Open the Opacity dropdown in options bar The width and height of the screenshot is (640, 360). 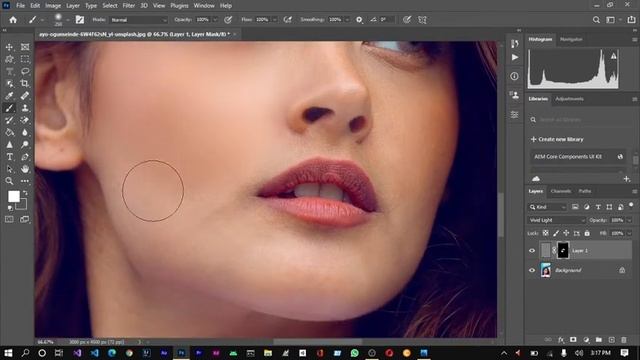click(215, 20)
